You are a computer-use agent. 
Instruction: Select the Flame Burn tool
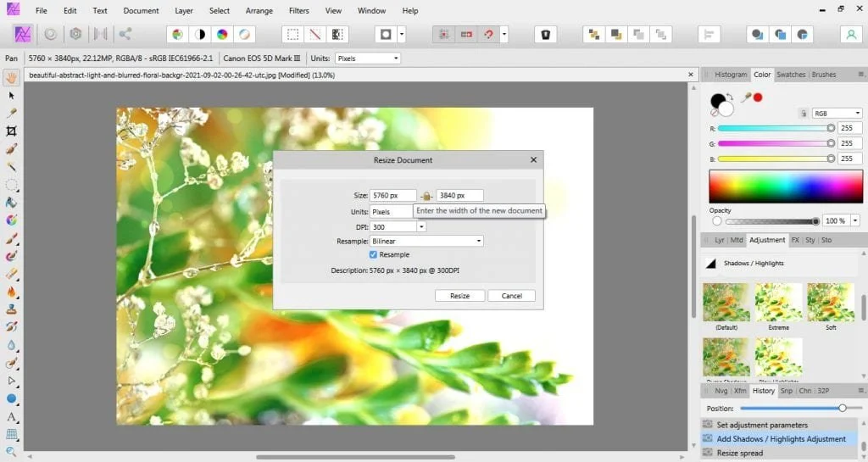pos(11,292)
